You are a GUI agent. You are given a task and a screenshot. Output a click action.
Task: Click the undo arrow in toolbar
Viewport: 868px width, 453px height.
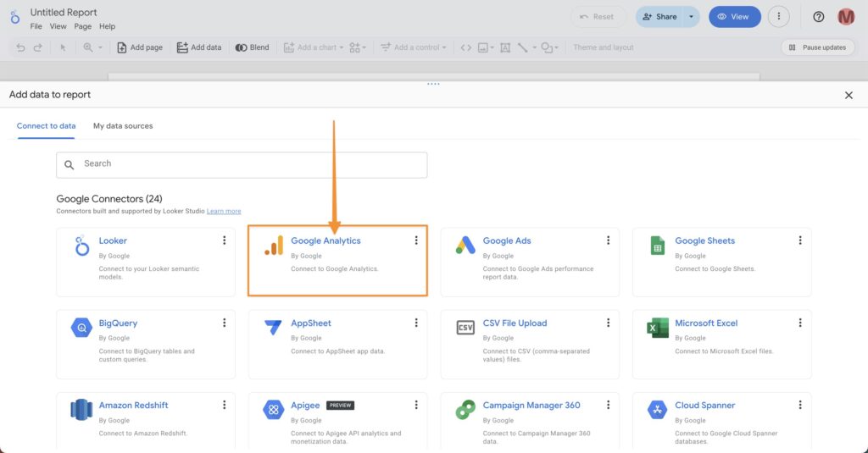[x=20, y=47]
